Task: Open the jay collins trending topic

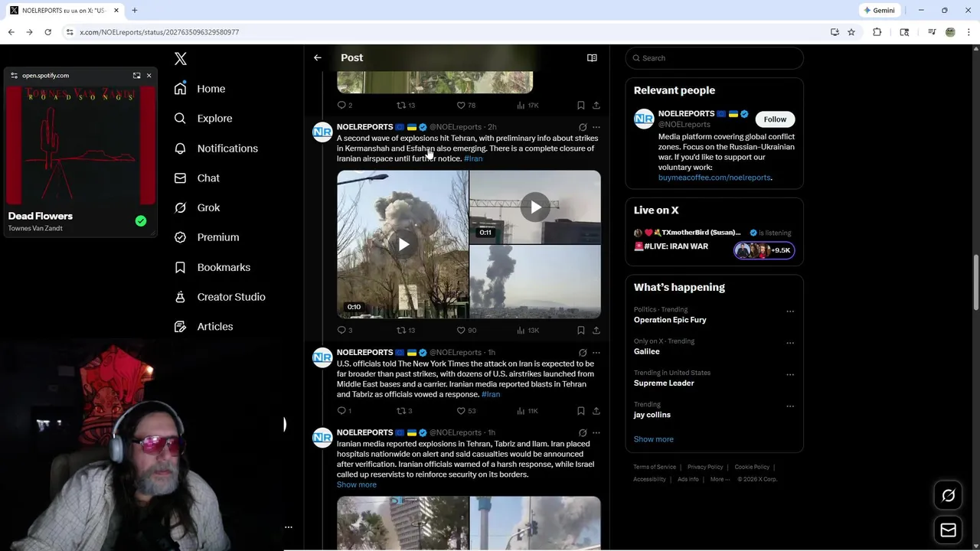Action: (x=652, y=415)
